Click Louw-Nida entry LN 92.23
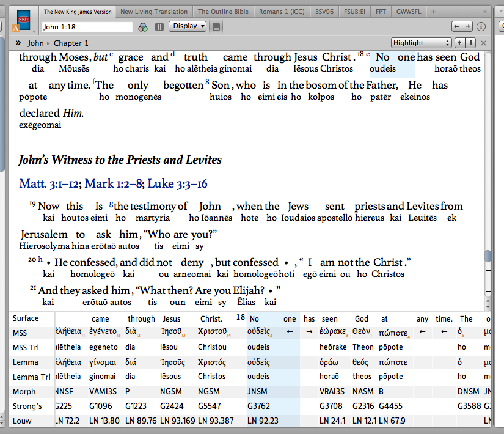 (x=263, y=421)
